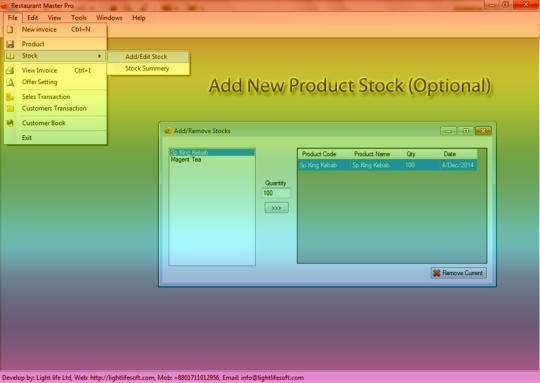
Task: Click the >>> add stock button
Action: click(276, 208)
